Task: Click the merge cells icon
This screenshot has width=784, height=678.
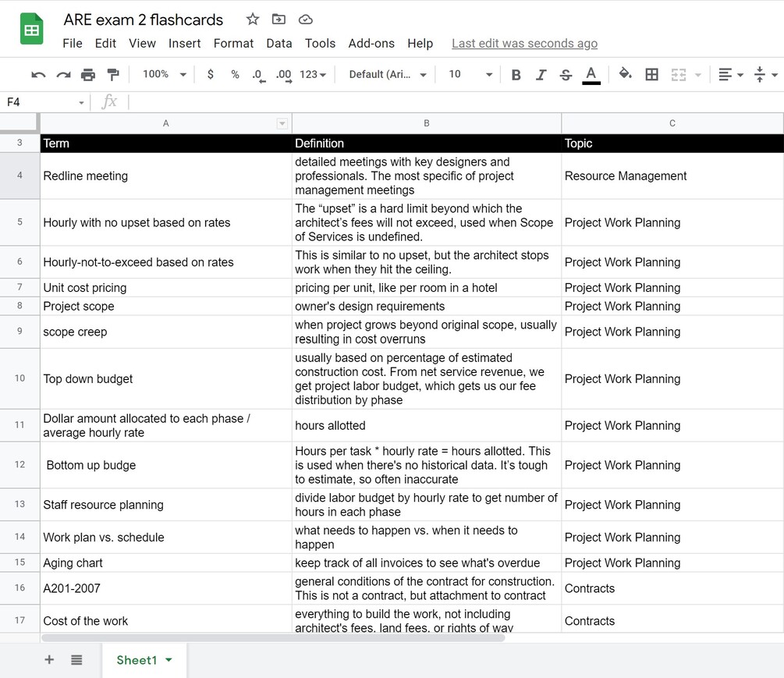Action: point(678,74)
